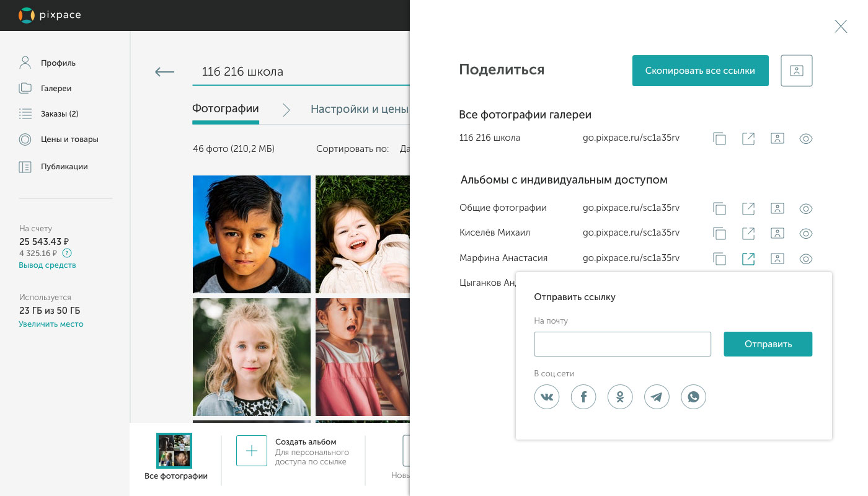Screen dimensions: 868x496
Task: Open the laughing girl on grass thumbnail
Action: [363, 234]
